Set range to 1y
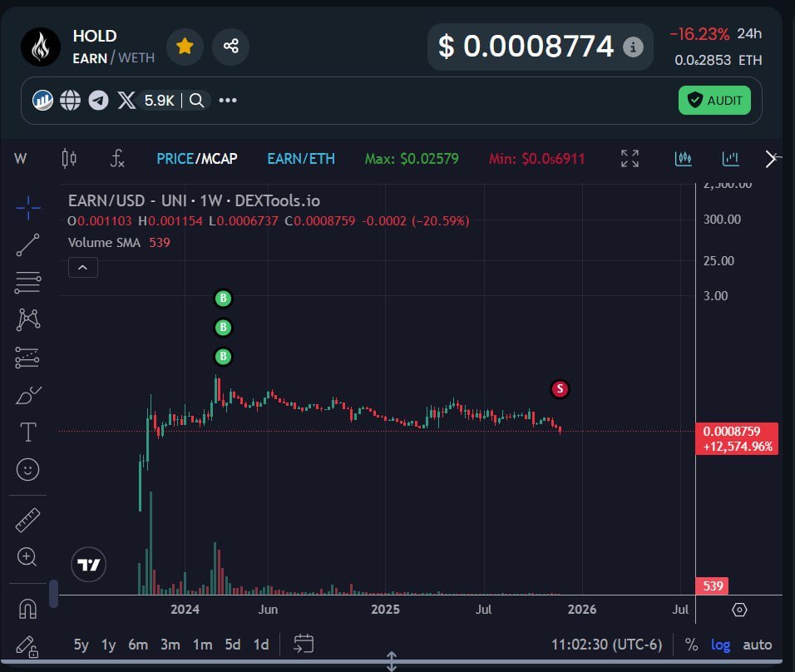Viewport: 795px width, 672px height. pyautogui.click(x=108, y=645)
